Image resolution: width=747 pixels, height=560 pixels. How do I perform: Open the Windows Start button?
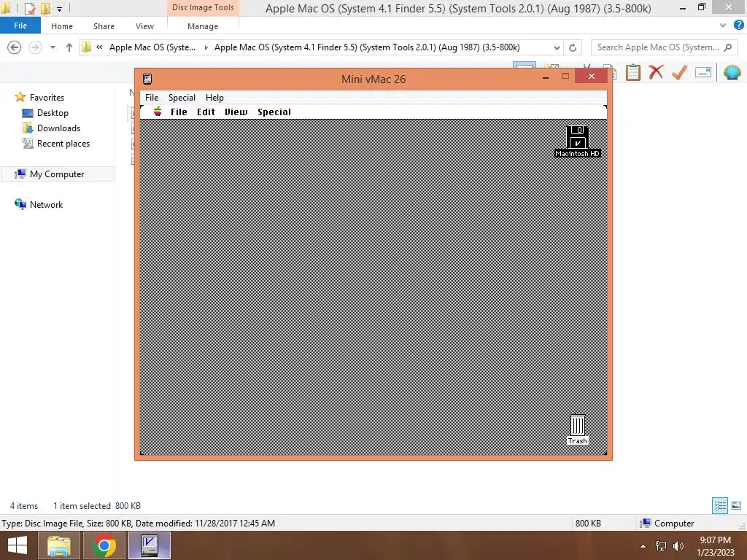18,545
